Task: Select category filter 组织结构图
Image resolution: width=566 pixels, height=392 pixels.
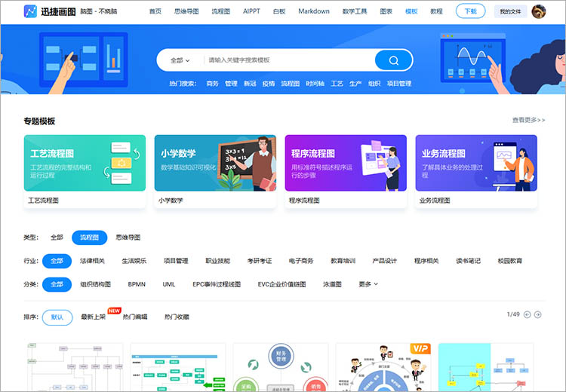Action: click(95, 284)
